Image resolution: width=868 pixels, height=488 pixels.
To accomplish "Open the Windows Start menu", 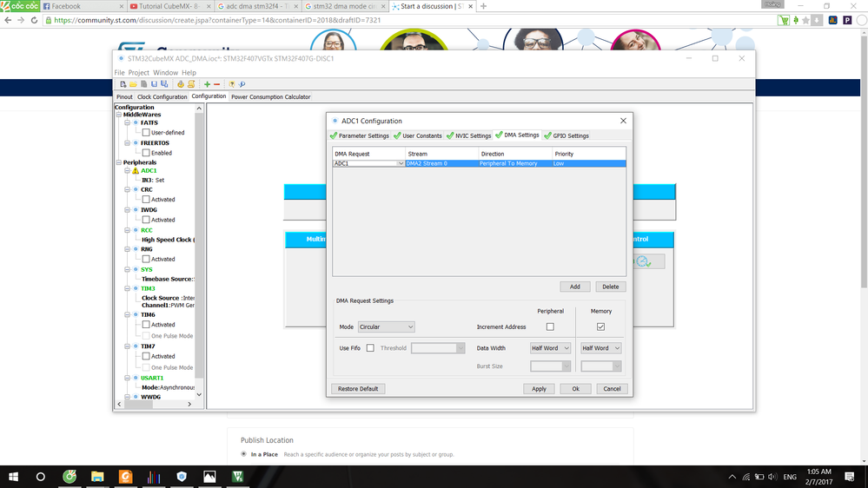I will click(13, 477).
